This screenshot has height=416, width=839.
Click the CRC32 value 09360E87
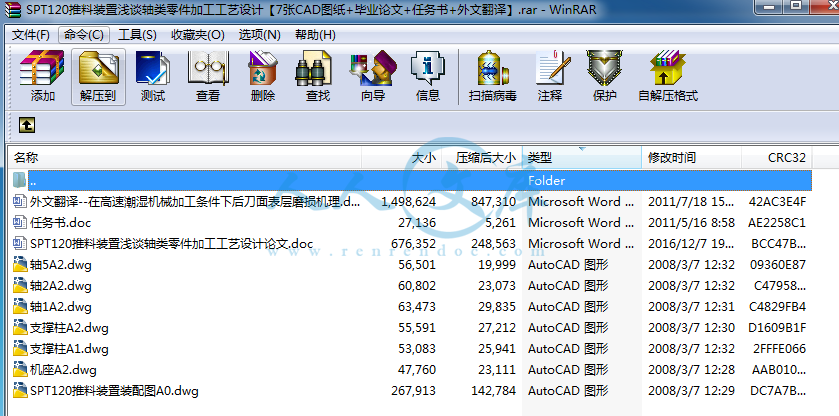click(777, 265)
